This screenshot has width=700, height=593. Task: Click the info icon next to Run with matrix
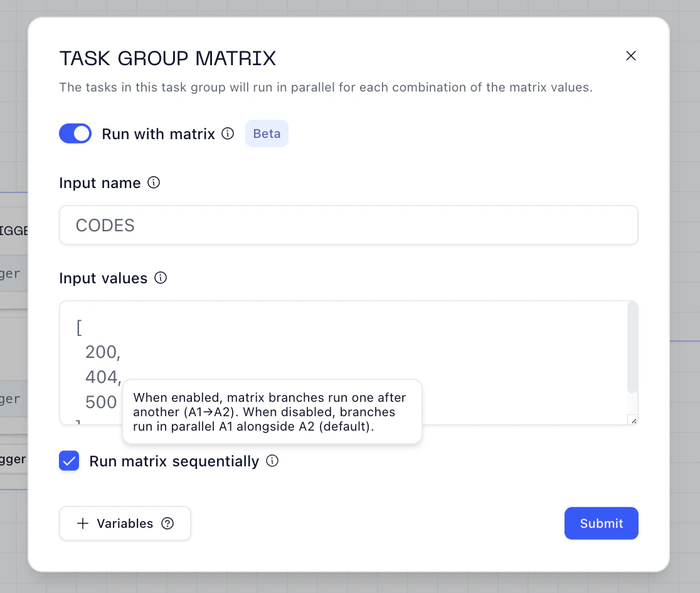click(x=227, y=134)
